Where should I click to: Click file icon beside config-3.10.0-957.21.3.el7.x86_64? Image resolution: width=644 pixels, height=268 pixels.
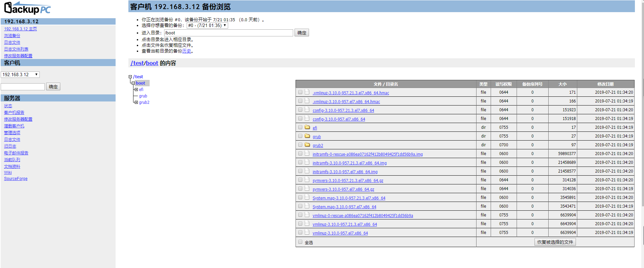(307, 110)
